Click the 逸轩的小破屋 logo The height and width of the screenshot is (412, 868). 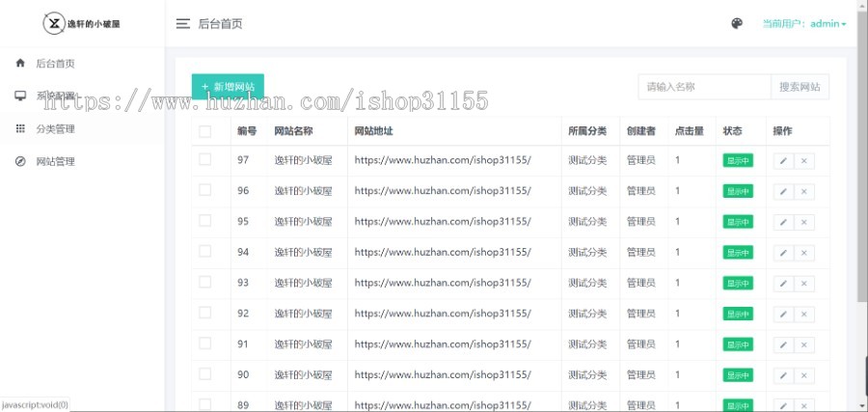click(x=82, y=23)
